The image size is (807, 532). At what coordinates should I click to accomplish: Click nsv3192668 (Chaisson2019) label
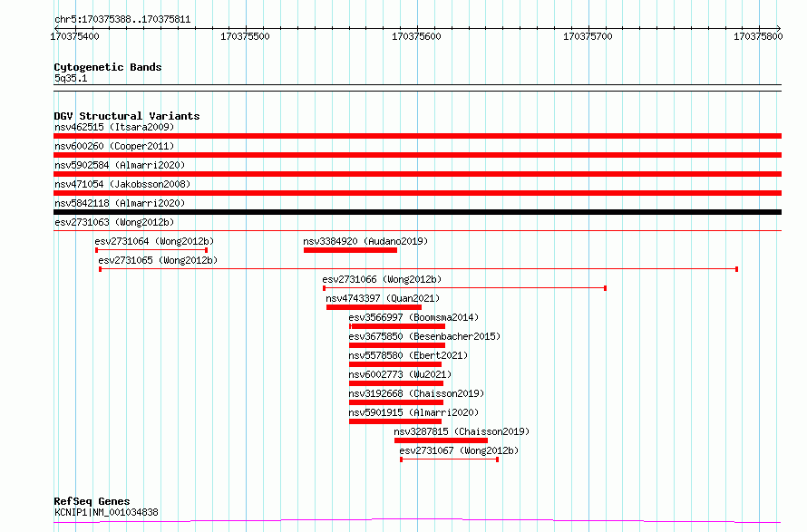click(416, 393)
